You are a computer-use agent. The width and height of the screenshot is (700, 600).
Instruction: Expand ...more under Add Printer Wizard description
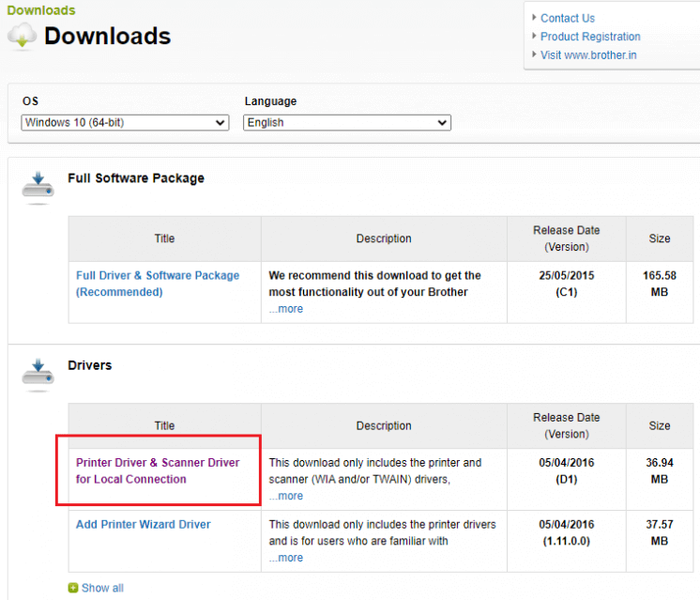tap(286, 558)
